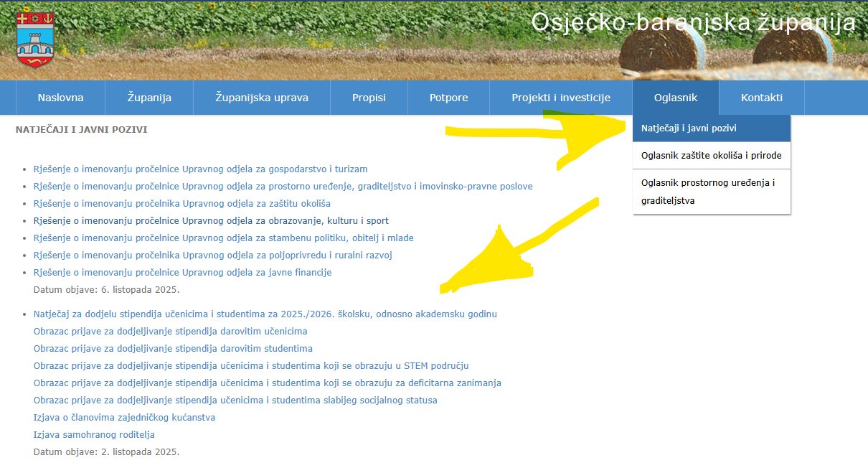868x473 pixels.
Task: Open decision for gospodarstvo i turizam department
Action: 200,169
